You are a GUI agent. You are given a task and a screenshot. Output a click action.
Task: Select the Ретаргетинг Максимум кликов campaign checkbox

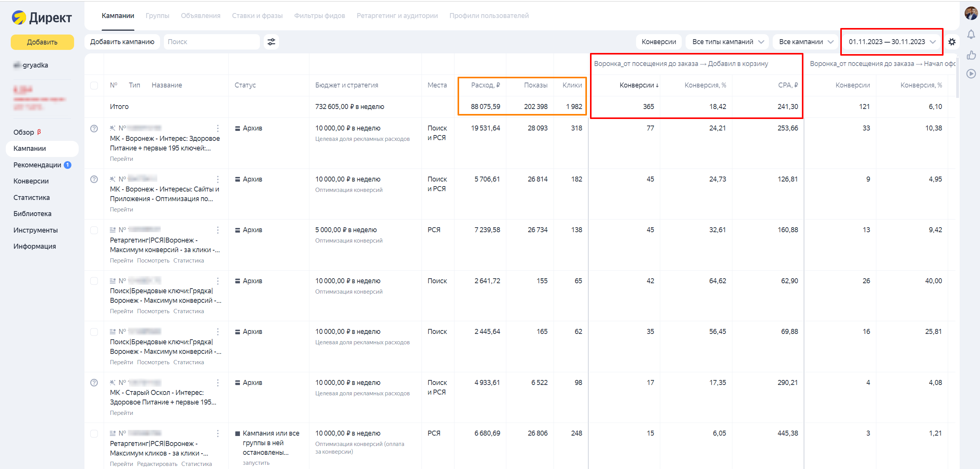(94, 433)
